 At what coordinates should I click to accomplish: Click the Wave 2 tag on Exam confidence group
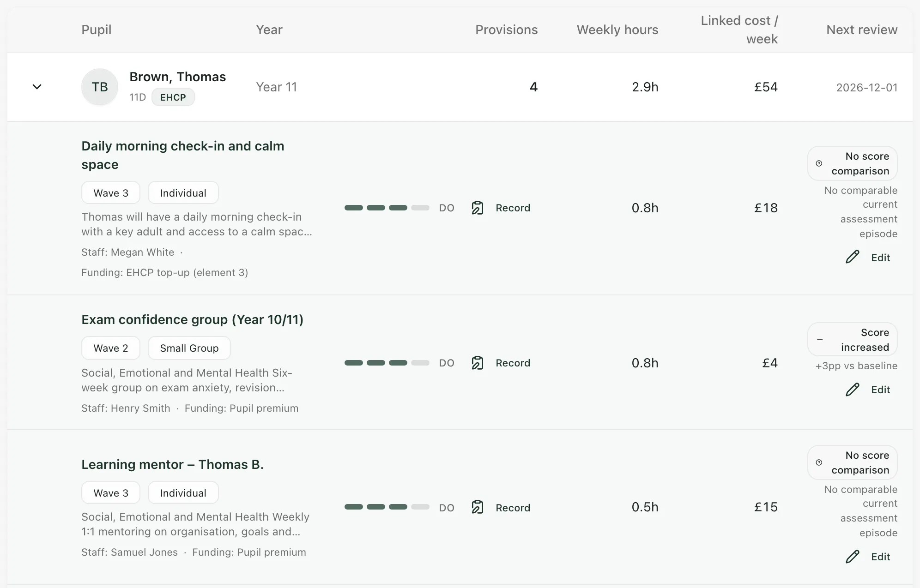[x=111, y=348]
